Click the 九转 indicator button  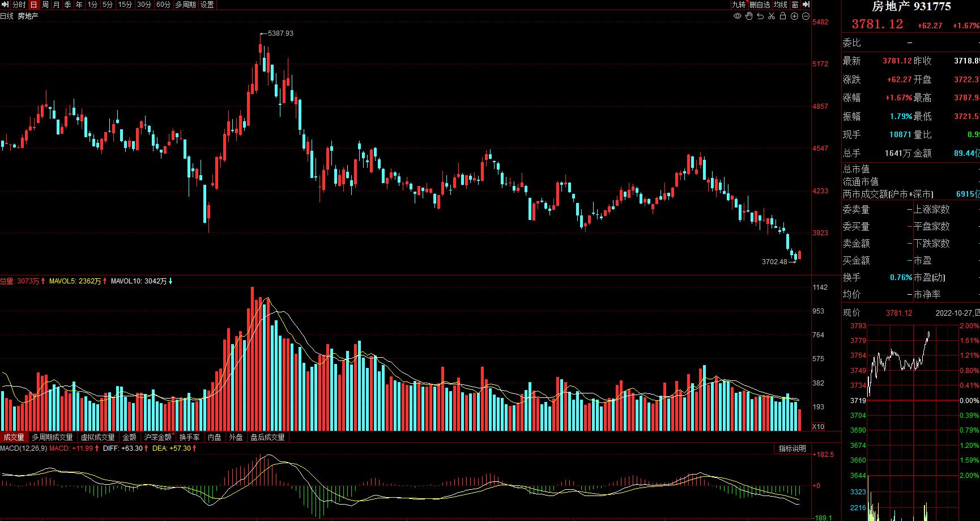pyautogui.click(x=739, y=5)
